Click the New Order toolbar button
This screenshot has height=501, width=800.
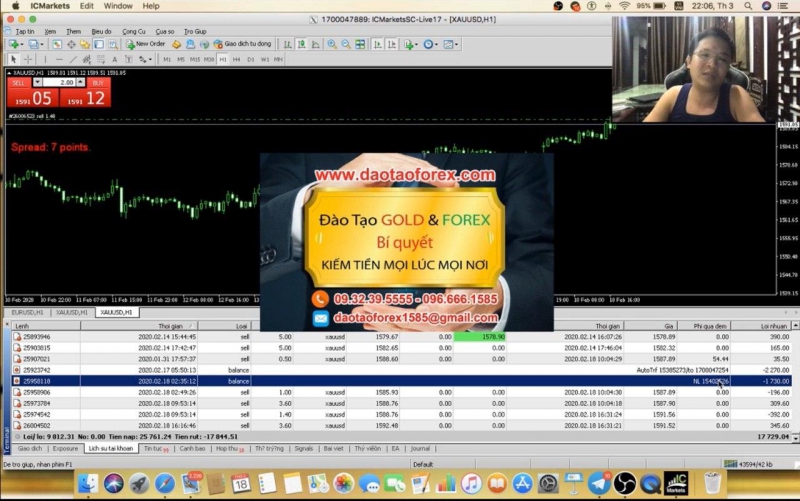point(145,44)
